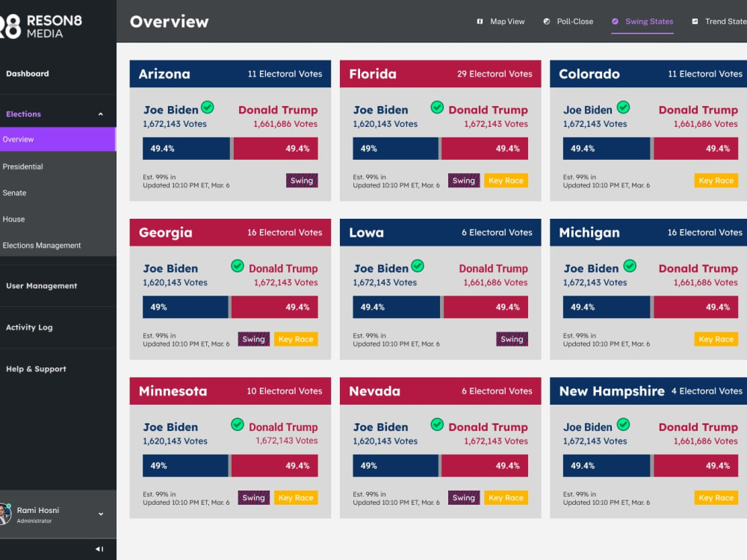Click Minnesota winner checkmark beside Donald Trump

(x=238, y=424)
